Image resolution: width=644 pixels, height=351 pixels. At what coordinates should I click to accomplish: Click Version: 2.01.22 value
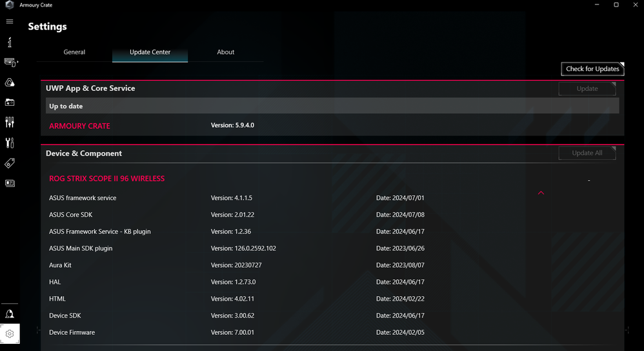(232, 215)
